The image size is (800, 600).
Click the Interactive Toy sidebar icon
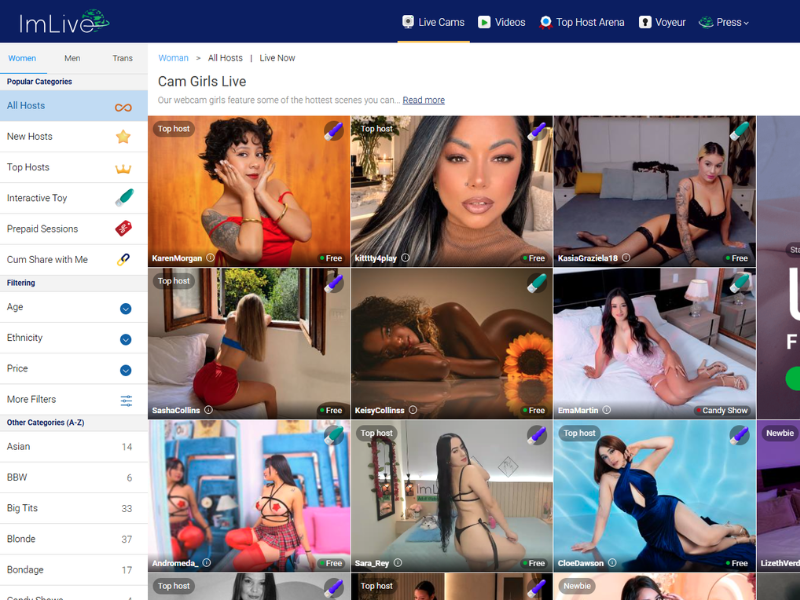(124, 197)
